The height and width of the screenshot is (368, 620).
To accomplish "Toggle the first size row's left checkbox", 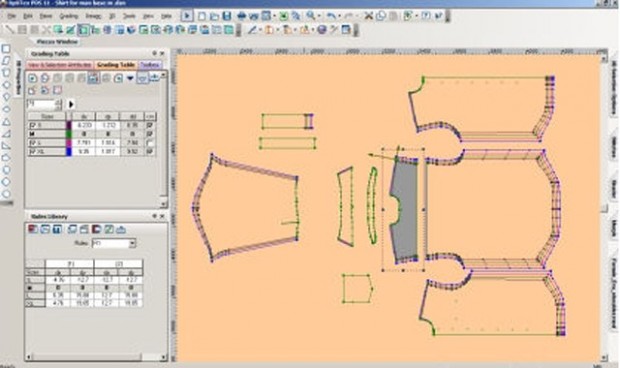I will [x=33, y=125].
